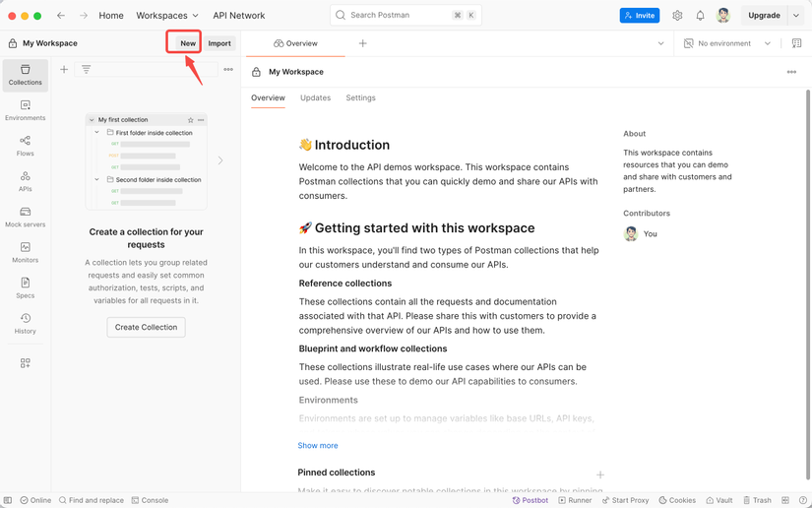Click the New button
The image size is (812, 508).
point(188,43)
